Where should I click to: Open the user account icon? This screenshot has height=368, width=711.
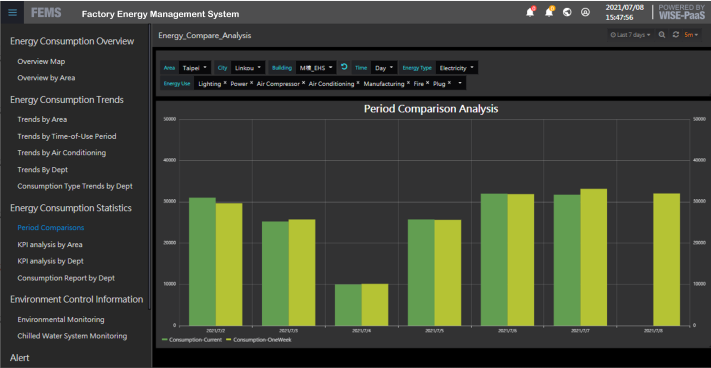coord(585,13)
